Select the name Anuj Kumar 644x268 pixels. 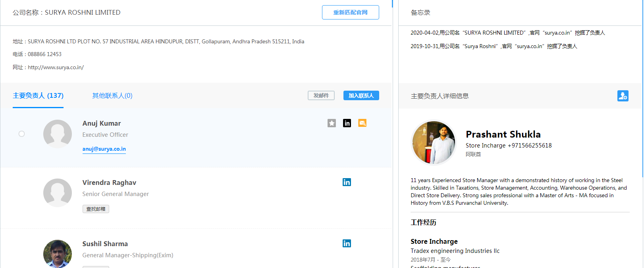pos(102,123)
